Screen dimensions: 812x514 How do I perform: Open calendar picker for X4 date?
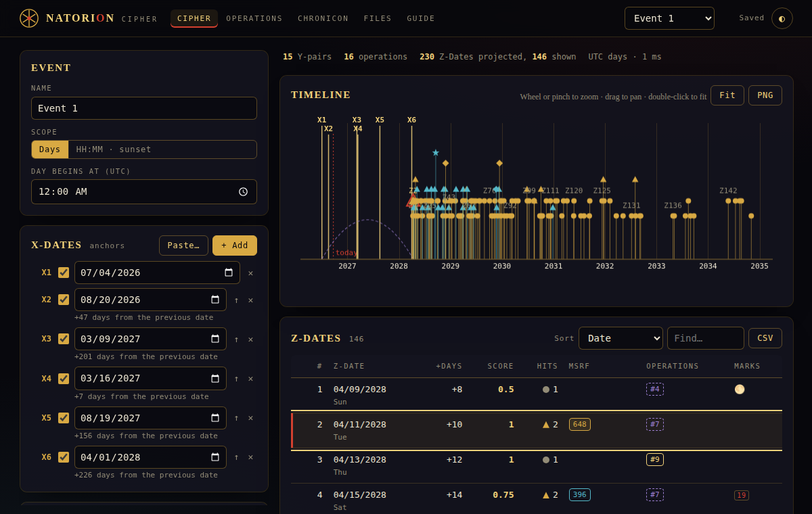(x=215, y=378)
